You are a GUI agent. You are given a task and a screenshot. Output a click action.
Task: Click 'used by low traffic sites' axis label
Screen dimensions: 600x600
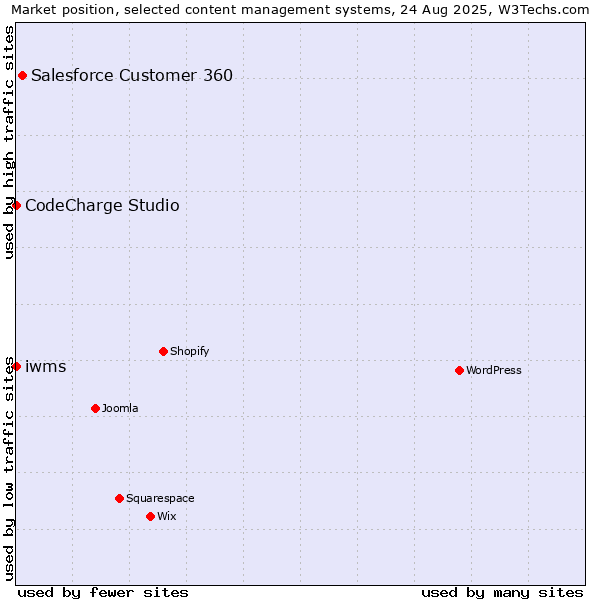pos(8,469)
